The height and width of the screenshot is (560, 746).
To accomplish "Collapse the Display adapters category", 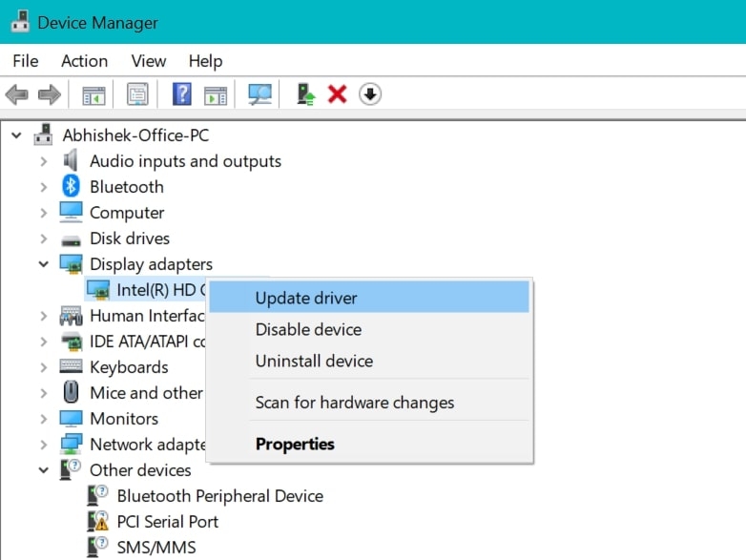I will [43, 263].
